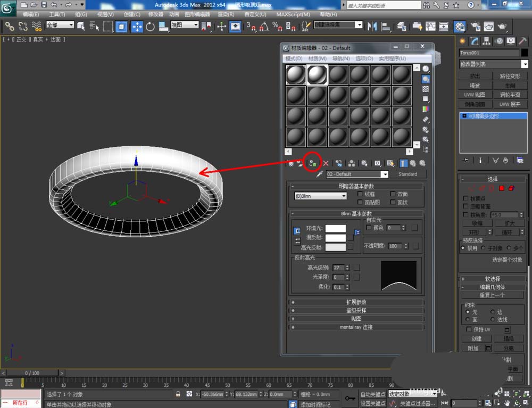532x408 pixels.
Task: Click Assign Material to Selection icon
Action: tap(312, 163)
